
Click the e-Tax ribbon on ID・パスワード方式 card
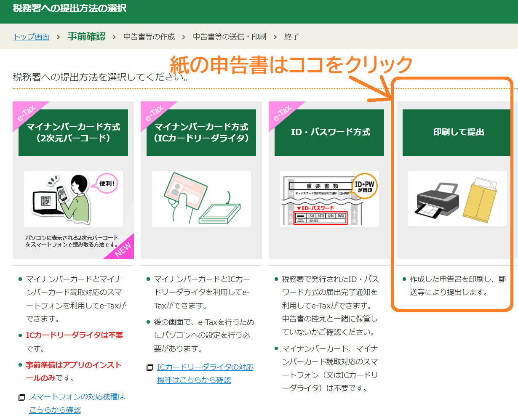pyautogui.click(x=282, y=112)
